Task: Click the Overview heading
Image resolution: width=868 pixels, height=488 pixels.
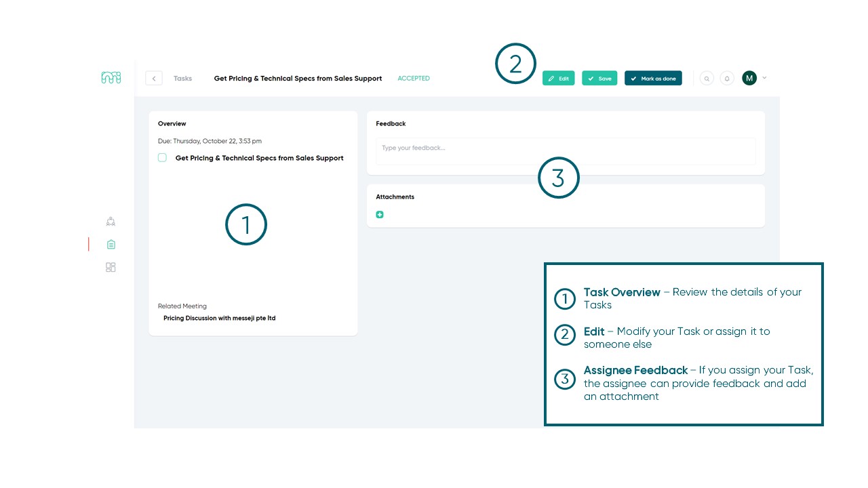Action: point(172,124)
